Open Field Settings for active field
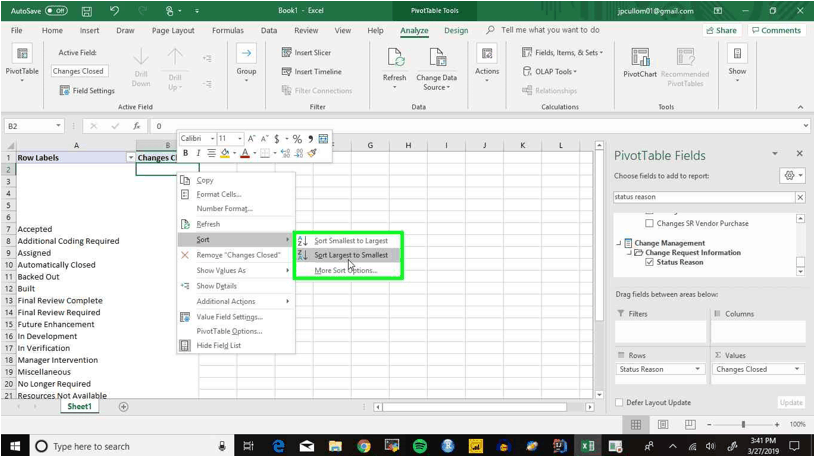This screenshot has width=816, height=456. click(x=87, y=91)
